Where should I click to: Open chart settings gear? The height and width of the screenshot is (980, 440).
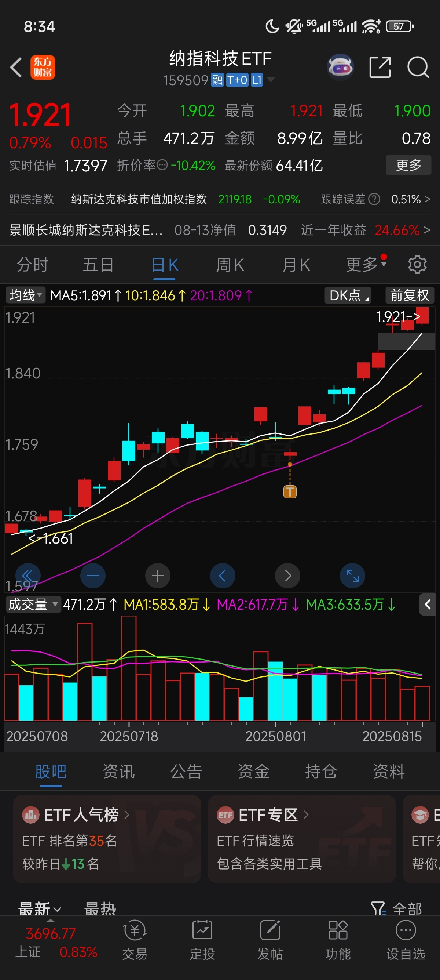417,264
